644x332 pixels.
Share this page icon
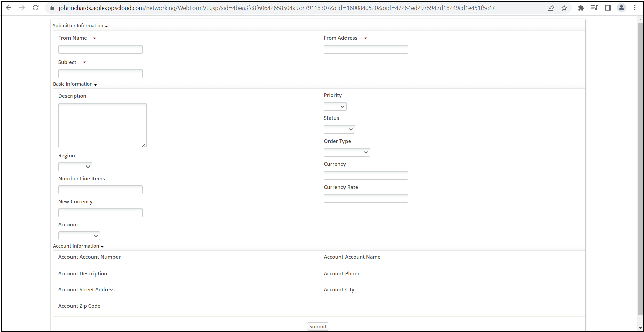(x=551, y=8)
